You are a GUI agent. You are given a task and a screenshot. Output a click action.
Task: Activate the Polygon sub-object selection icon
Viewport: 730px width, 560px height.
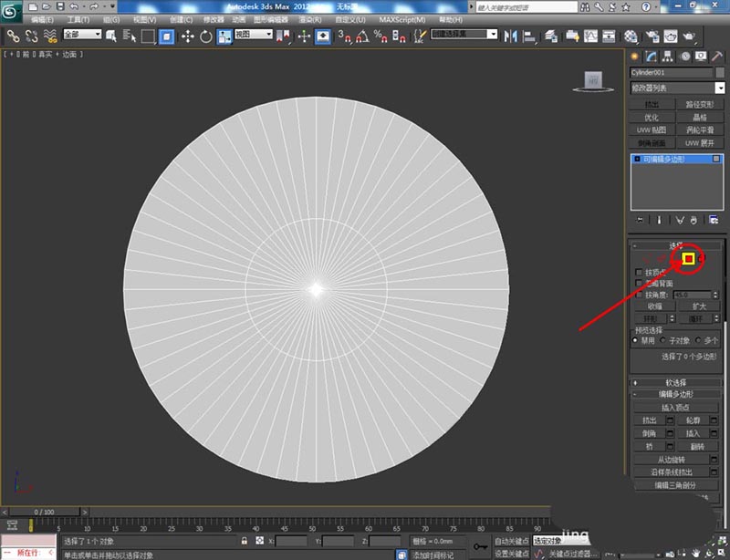pos(689,259)
